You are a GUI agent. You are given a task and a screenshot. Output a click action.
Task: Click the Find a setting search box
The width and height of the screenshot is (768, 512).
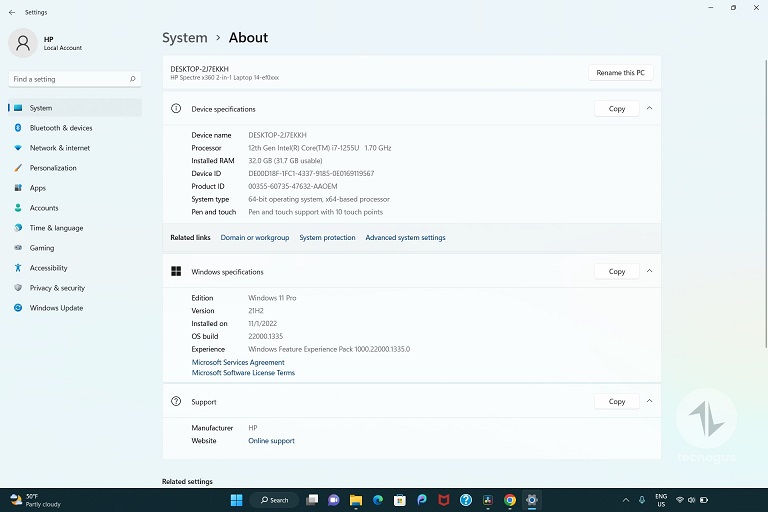[x=75, y=79]
